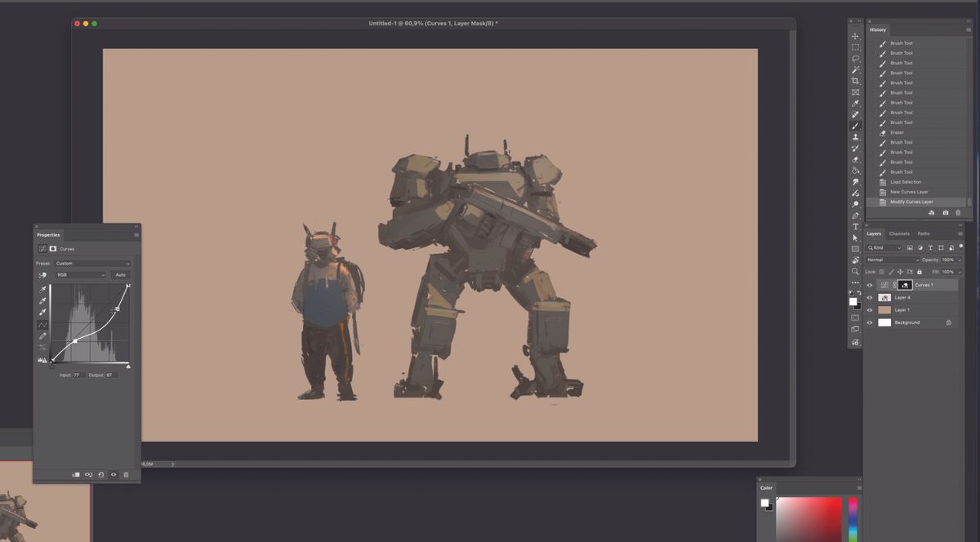Pick the white point eyedropper in Curves
The image size is (980, 542).
[x=42, y=313]
